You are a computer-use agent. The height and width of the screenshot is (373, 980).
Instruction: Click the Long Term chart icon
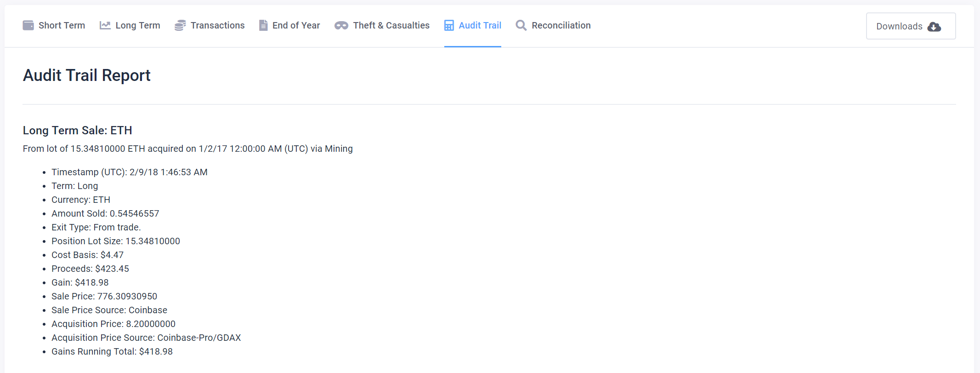click(x=105, y=25)
